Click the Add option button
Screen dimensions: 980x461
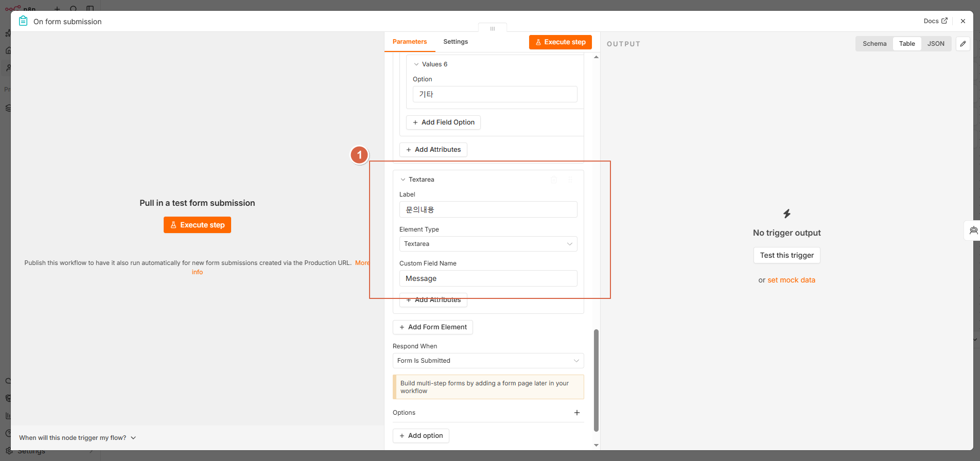[x=421, y=436]
